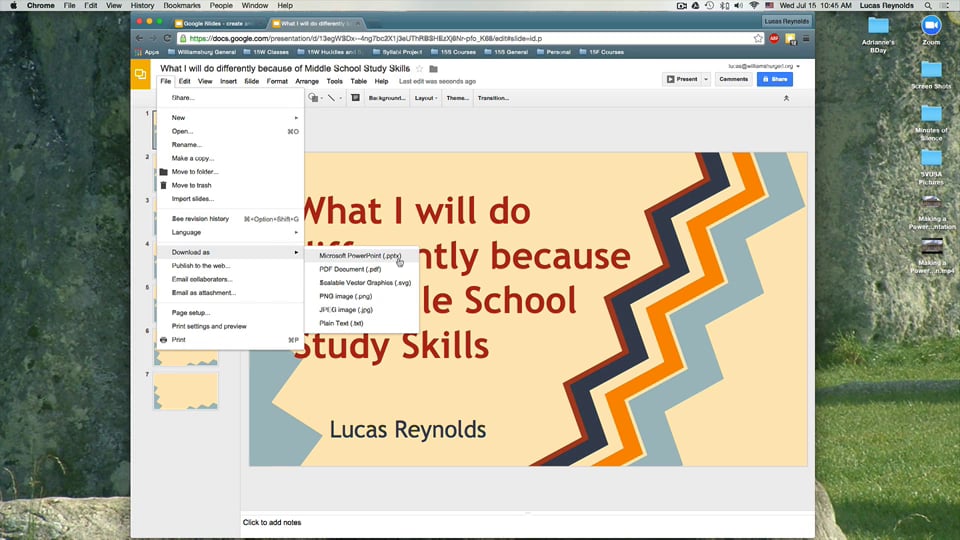This screenshot has height=540, width=960.
Task: Open the Minutes of Silence desktop folder
Action: click(x=931, y=123)
